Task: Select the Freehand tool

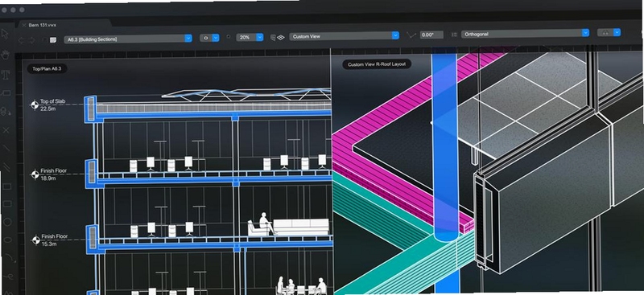Action: [8, 277]
